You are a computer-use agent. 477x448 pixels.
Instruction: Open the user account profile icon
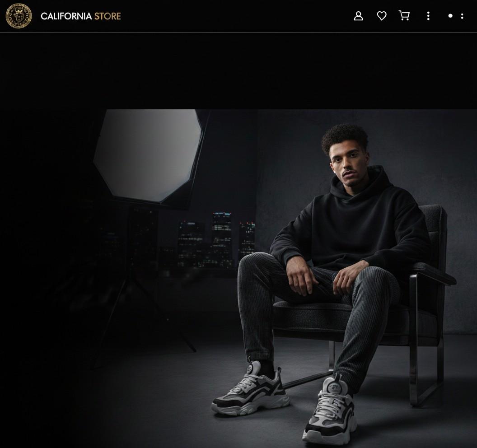pos(358,16)
